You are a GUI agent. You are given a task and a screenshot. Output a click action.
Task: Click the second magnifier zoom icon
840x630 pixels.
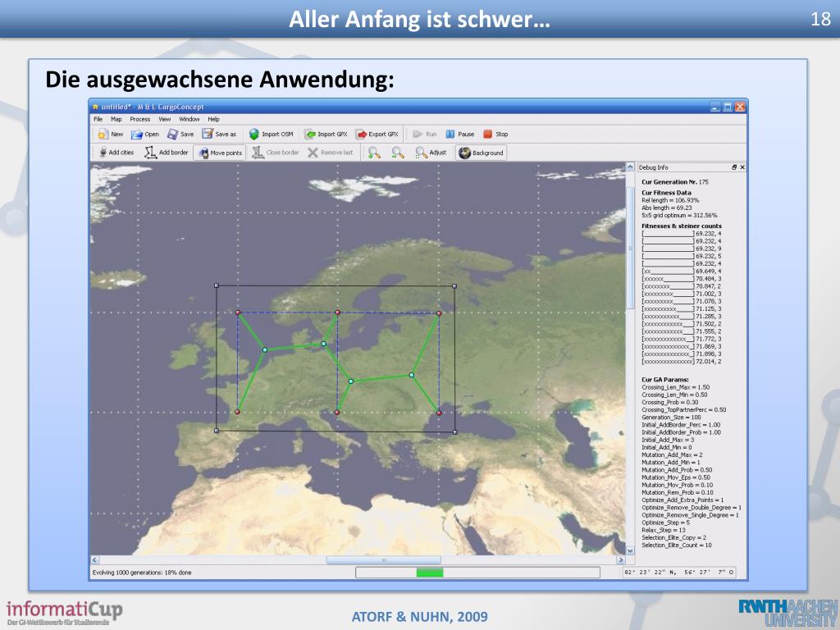pyautogui.click(x=398, y=153)
